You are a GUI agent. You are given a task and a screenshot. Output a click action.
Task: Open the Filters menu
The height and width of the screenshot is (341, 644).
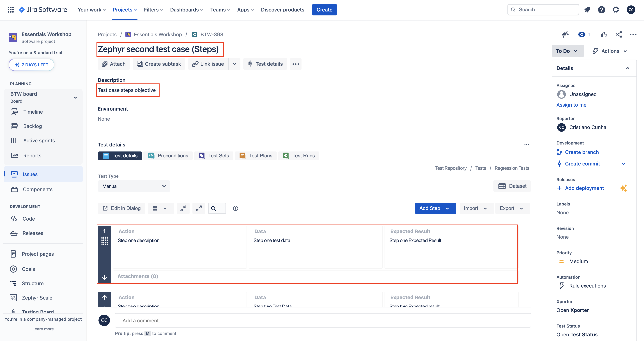tap(153, 10)
